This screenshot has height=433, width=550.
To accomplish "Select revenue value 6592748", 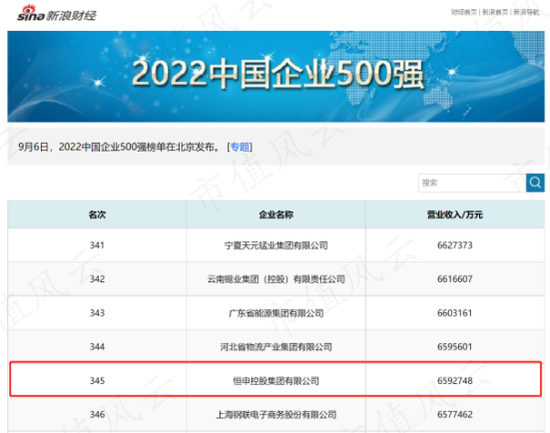I will click(x=455, y=381).
